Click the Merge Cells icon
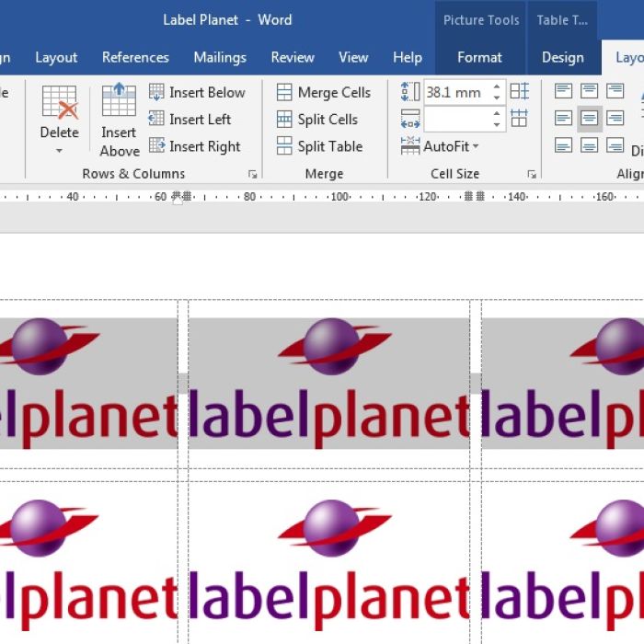Screen dimensions: 644x644 (x=284, y=92)
